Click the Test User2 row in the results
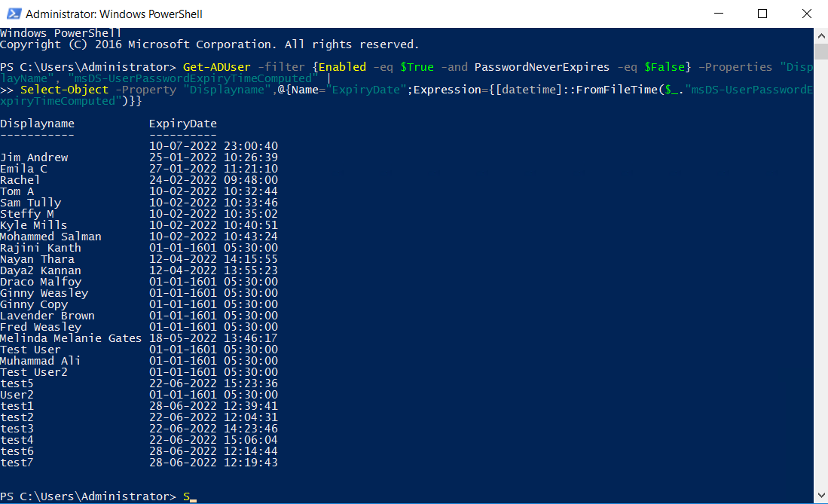Screen dimensions: 828x504 click(35, 371)
